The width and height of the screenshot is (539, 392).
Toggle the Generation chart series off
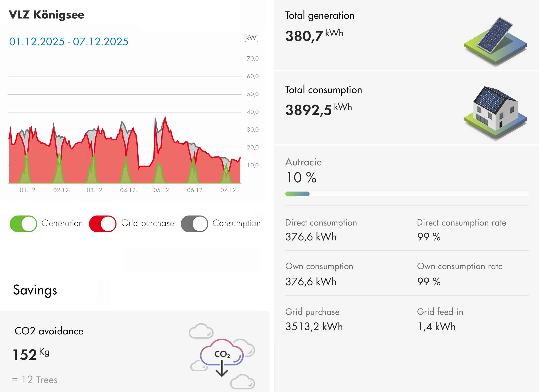[23, 224]
